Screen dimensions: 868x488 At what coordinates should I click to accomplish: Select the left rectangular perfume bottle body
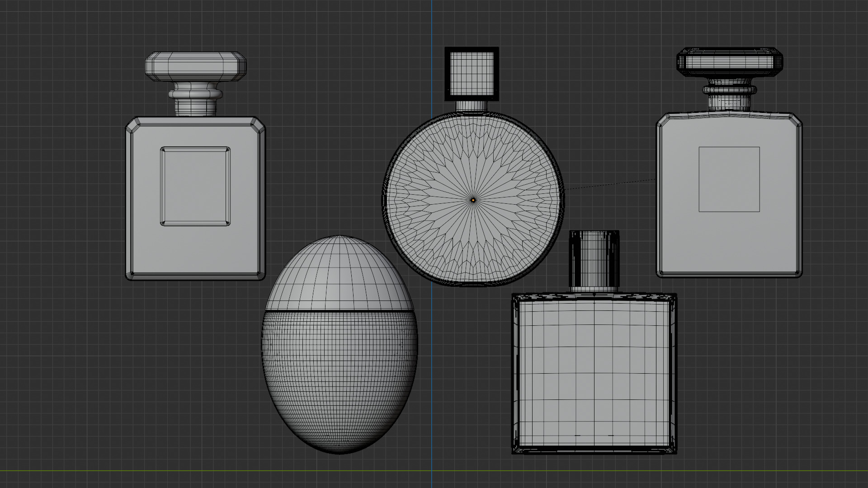195,198
